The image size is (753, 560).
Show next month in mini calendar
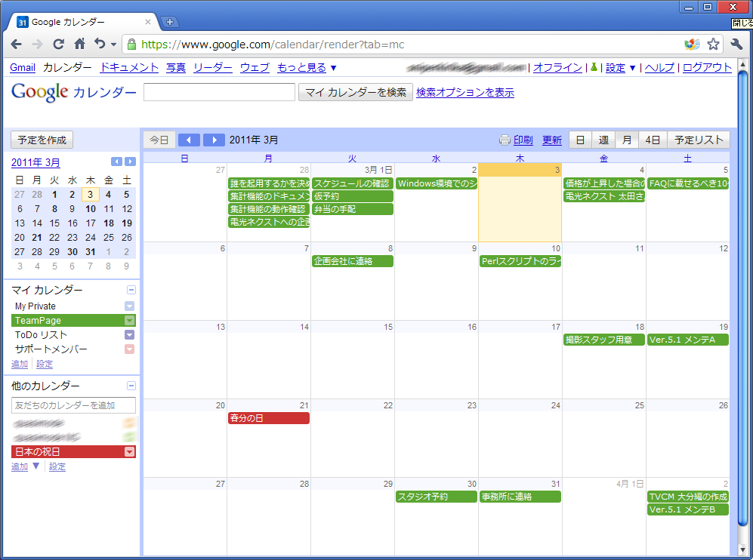point(130,162)
